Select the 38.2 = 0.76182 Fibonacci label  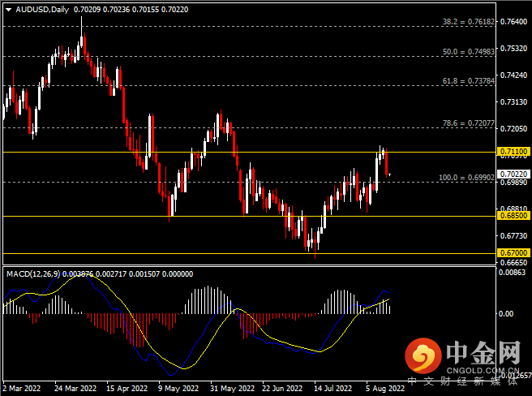point(468,22)
